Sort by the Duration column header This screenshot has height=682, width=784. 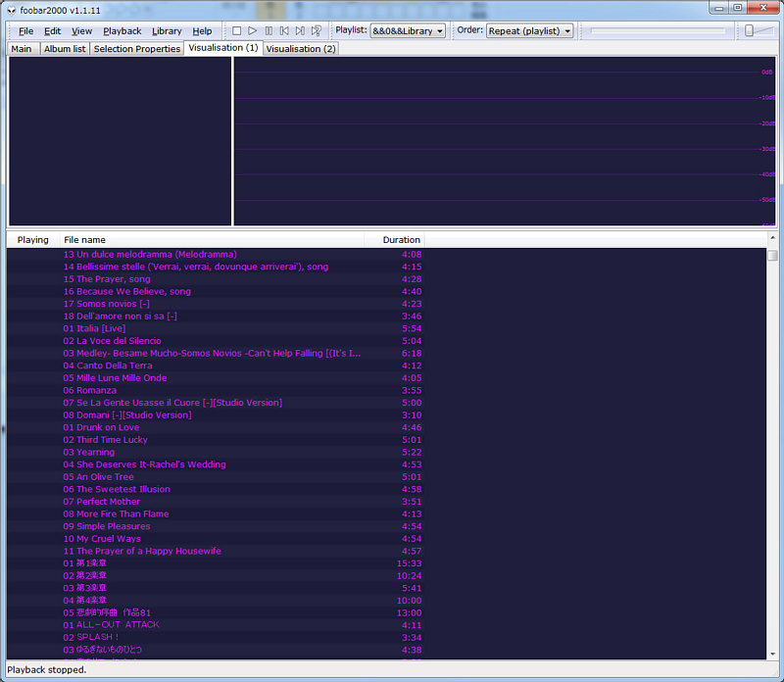(x=395, y=240)
